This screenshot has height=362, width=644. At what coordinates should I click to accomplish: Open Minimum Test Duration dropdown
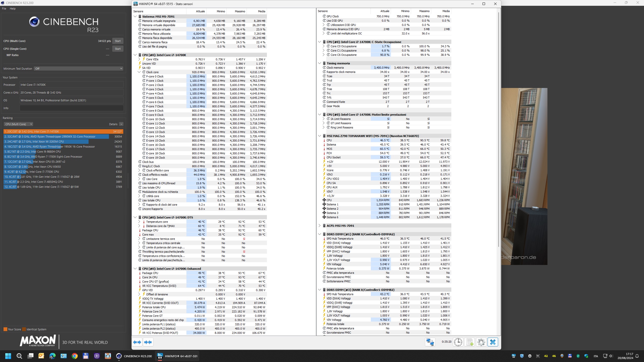pyautogui.click(x=78, y=69)
